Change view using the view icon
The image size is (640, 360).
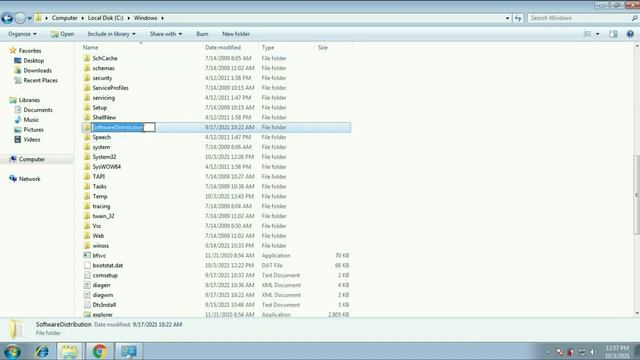pyautogui.click(x=587, y=34)
